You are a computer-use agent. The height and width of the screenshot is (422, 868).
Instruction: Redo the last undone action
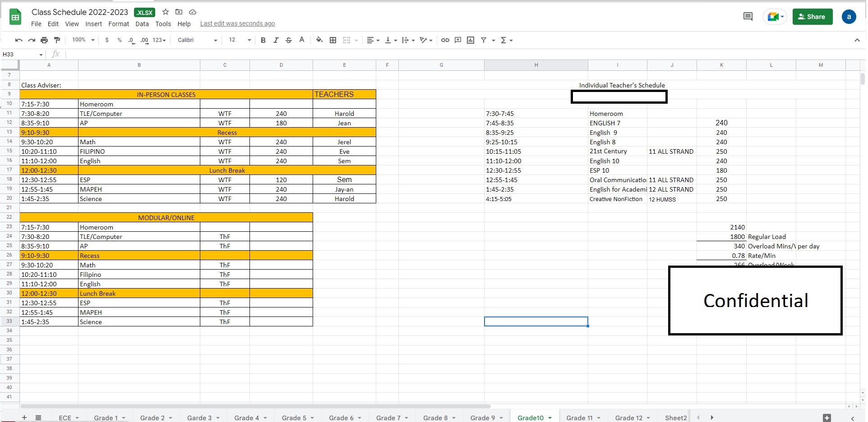click(32, 40)
